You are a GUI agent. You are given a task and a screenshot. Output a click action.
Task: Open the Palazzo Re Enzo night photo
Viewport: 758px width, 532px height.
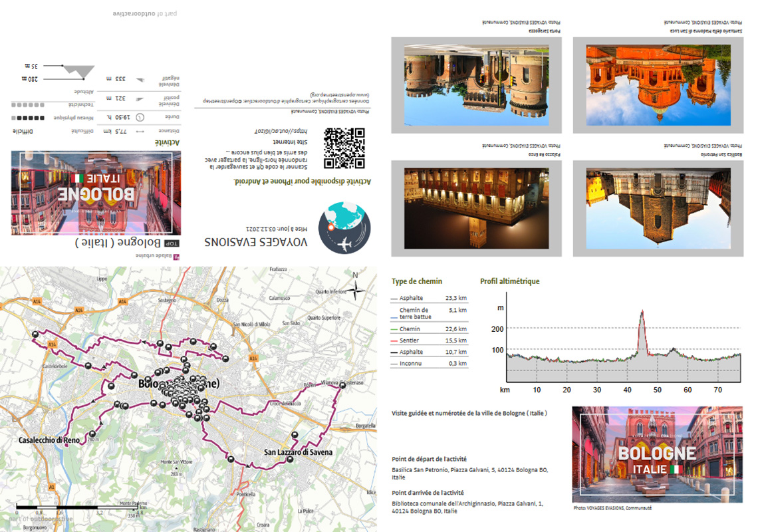(x=476, y=208)
